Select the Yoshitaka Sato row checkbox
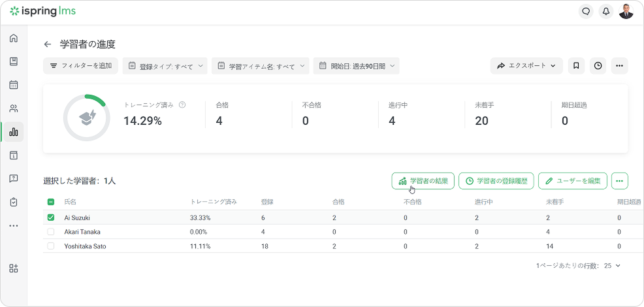The width and height of the screenshot is (644, 307). [x=51, y=246]
